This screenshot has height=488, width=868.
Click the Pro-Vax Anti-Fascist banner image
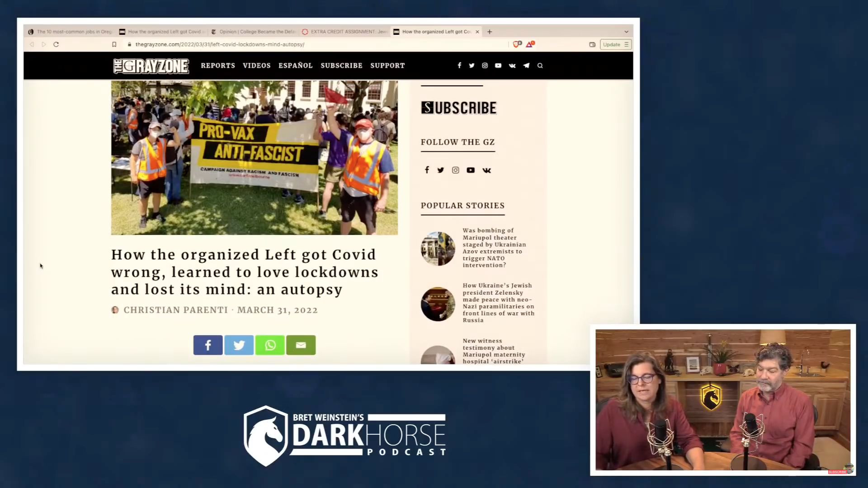pos(255,158)
